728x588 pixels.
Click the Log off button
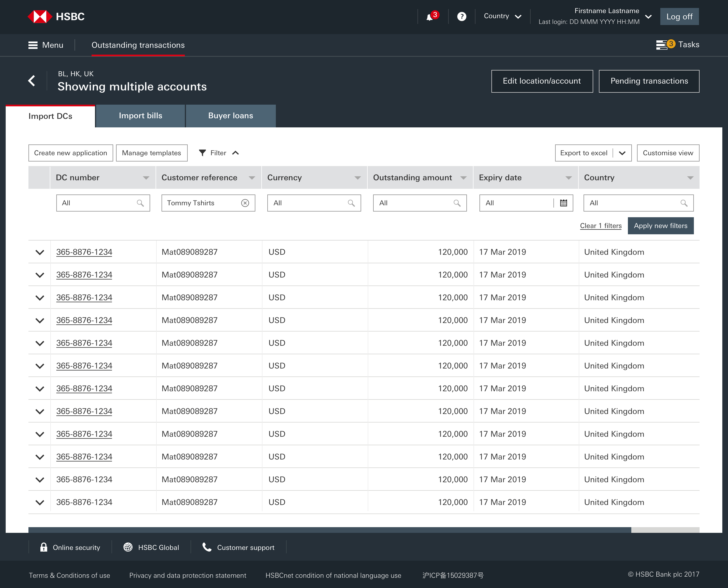pyautogui.click(x=679, y=16)
